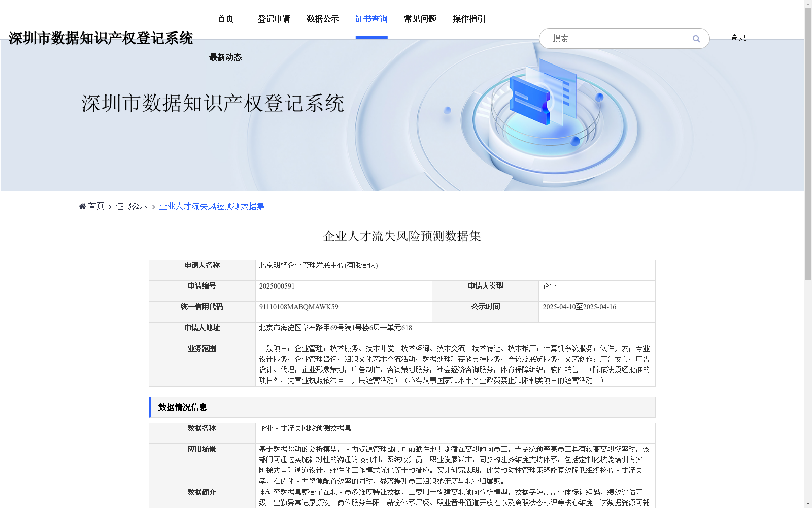
Task: Click the page heading 企业人才流失风险预测数据集
Action: pos(402,236)
